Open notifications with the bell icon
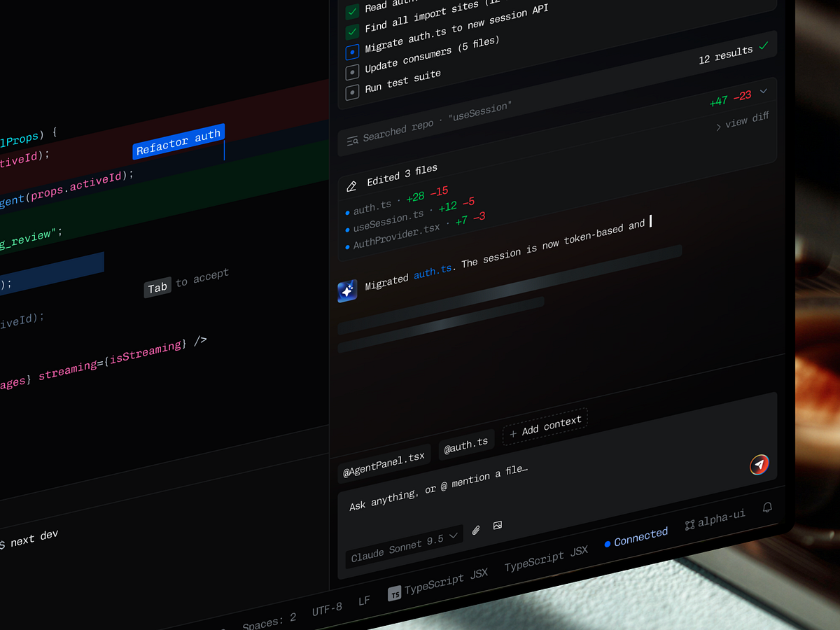Image resolution: width=840 pixels, height=630 pixels. (x=768, y=507)
